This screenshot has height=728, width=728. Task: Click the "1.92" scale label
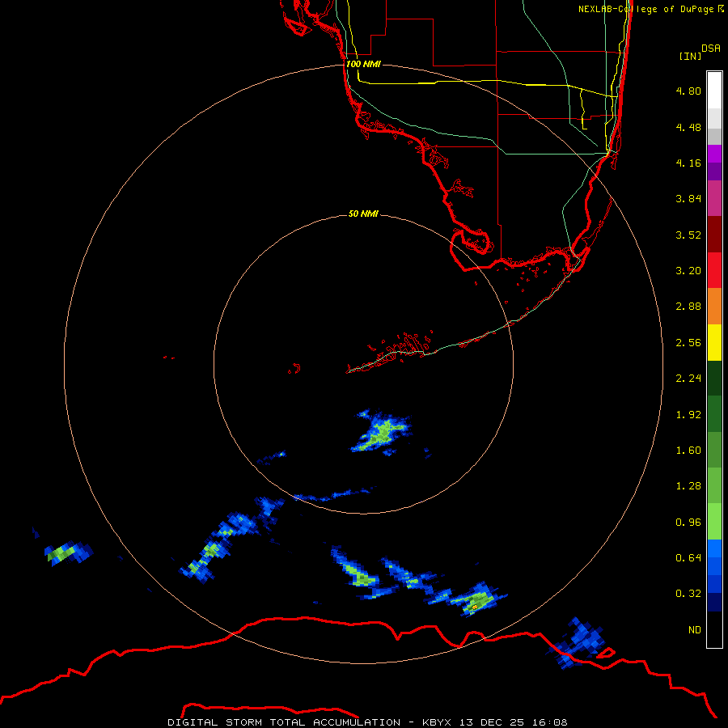coord(688,415)
